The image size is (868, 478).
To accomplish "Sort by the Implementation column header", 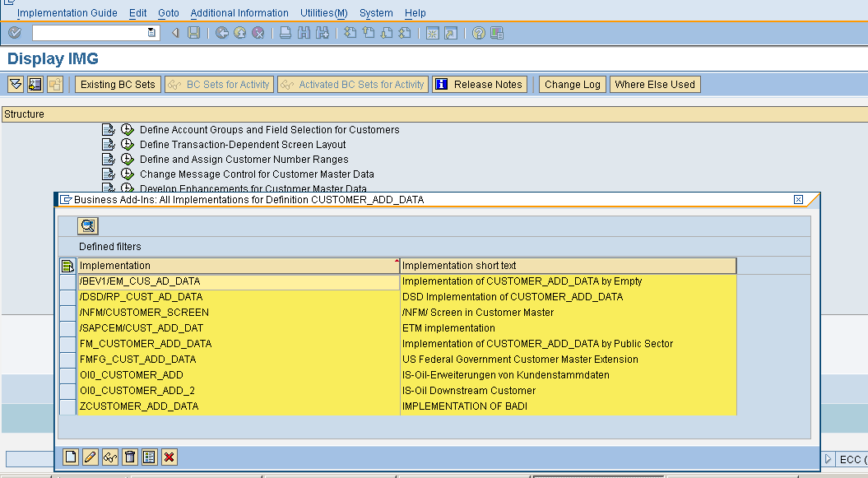I will tap(165, 265).
